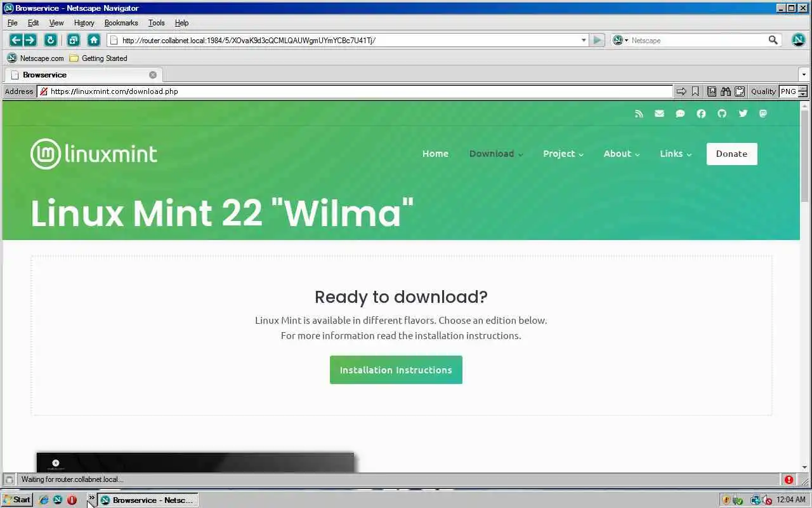Change Quality PNG spinner value
The image size is (812, 508).
tap(802, 91)
